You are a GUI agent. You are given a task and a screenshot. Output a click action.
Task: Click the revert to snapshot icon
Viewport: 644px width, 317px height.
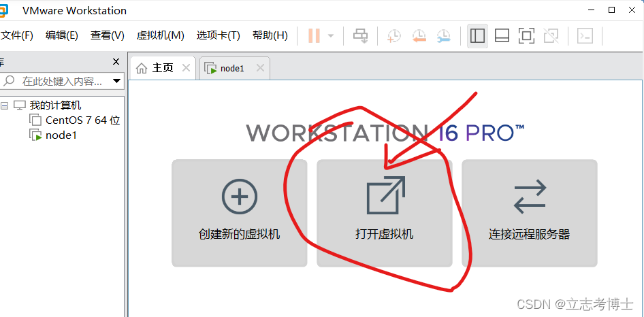tap(419, 36)
